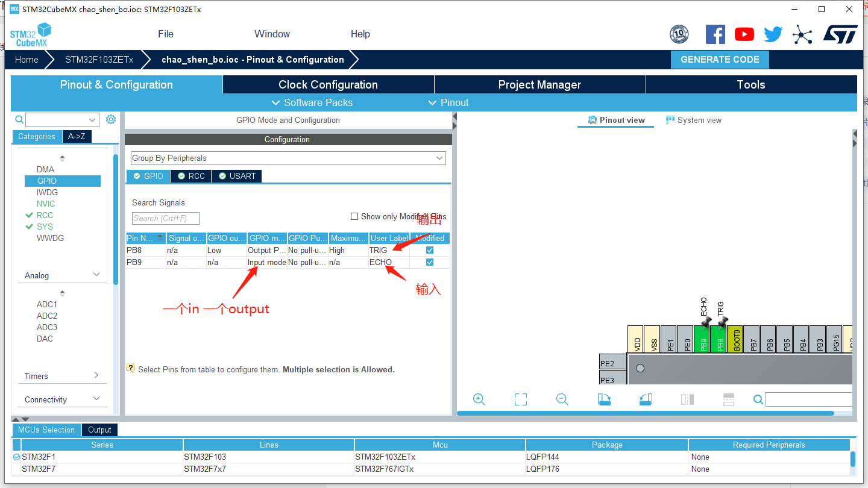Open the ST logo link

tap(840, 34)
